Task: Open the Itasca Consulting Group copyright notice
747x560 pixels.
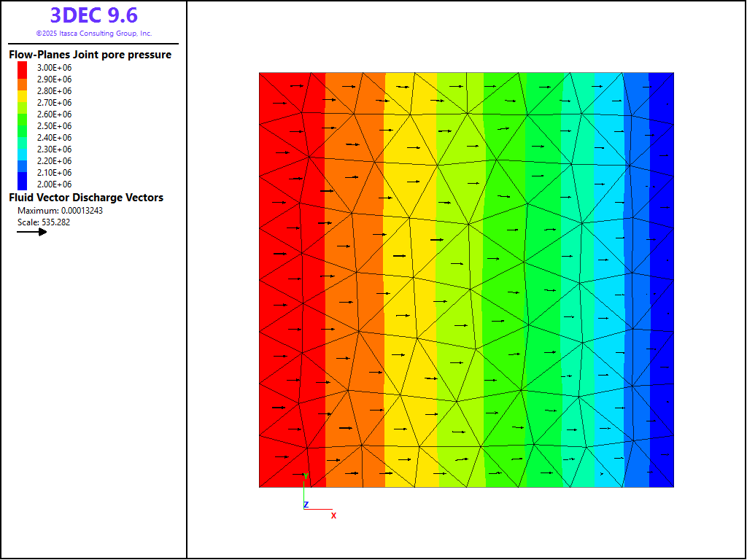Action: [x=93, y=34]
